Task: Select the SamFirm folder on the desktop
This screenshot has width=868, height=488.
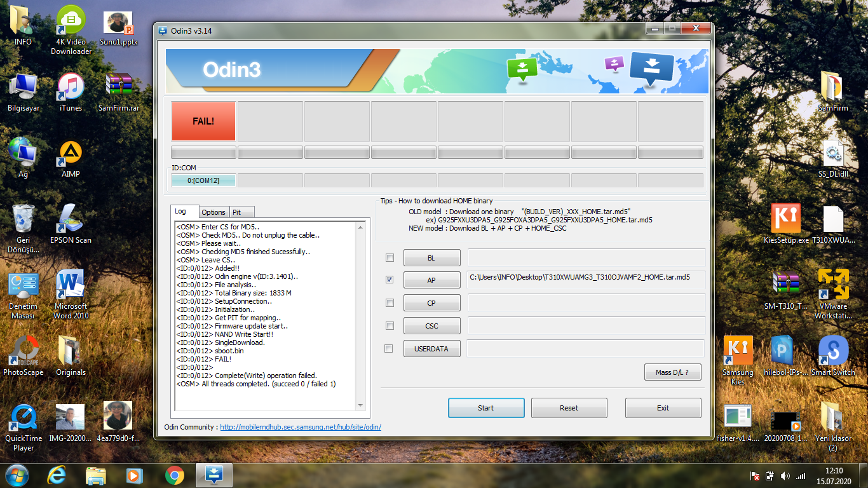Action: click(833, 92)
